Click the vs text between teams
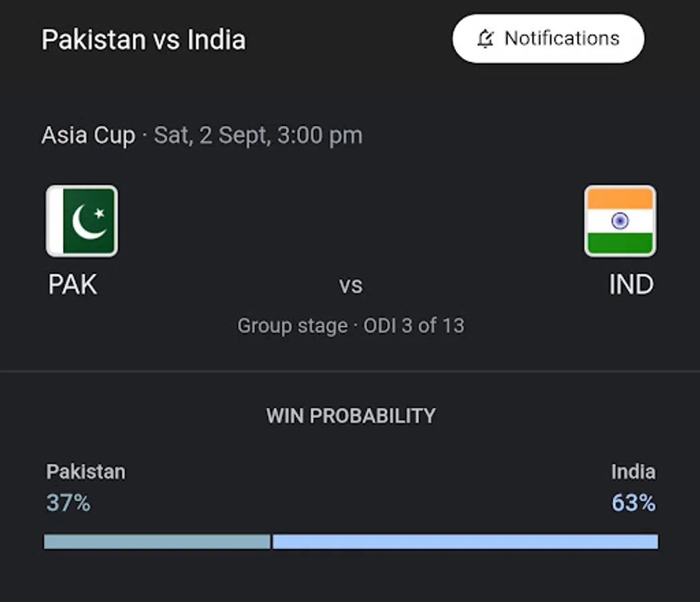The image size is (700, 602). point(350,286)
